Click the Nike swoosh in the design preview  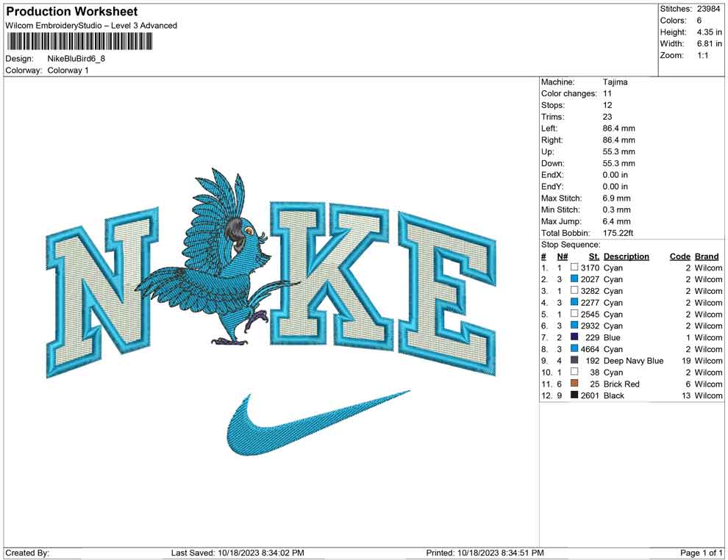[x=318, y=423]
